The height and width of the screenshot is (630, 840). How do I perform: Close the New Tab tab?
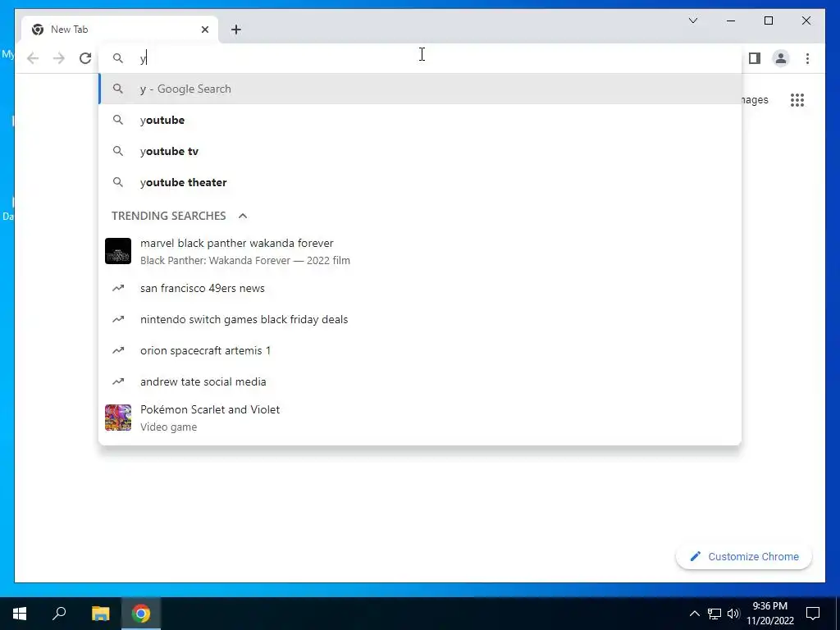tap(204, 30)
